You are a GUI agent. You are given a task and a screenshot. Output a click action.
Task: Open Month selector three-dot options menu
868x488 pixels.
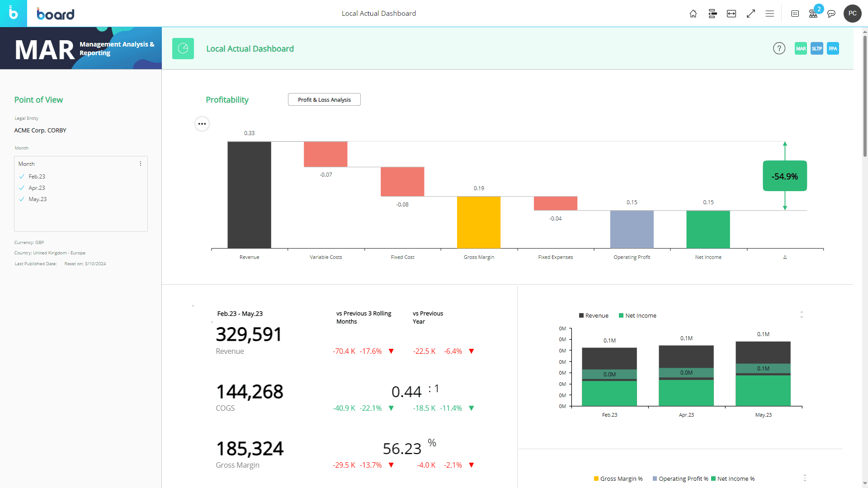point(141,164)
